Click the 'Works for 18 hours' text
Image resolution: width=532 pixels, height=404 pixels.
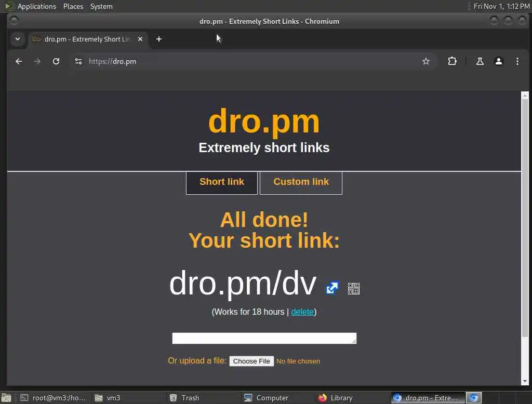(x=249, y=312)
